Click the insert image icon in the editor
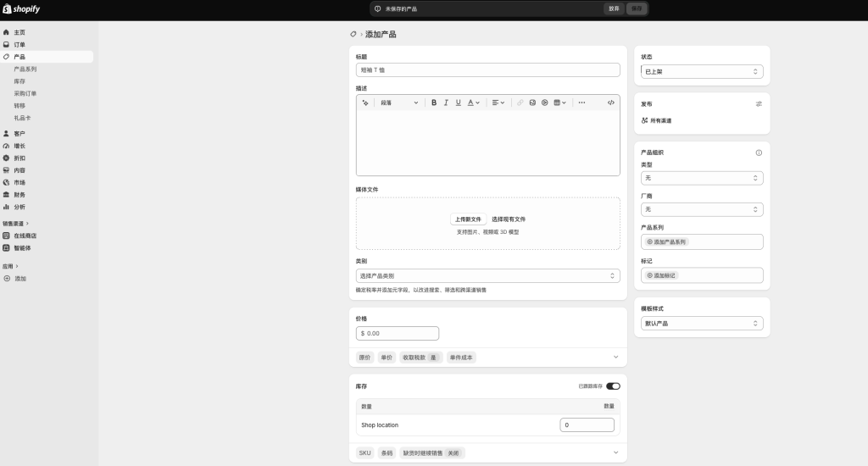868x466 pixels. coord(532,103)
